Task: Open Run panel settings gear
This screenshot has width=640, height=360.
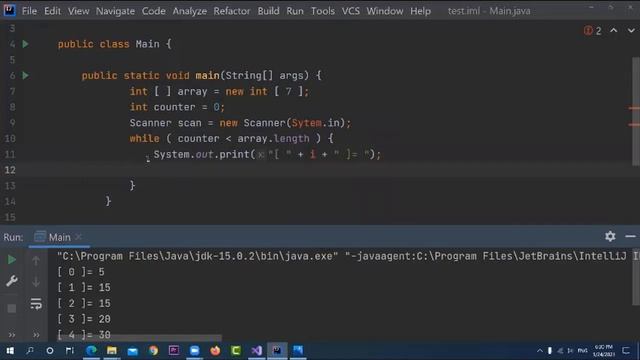Action: (x=610, y=236)
